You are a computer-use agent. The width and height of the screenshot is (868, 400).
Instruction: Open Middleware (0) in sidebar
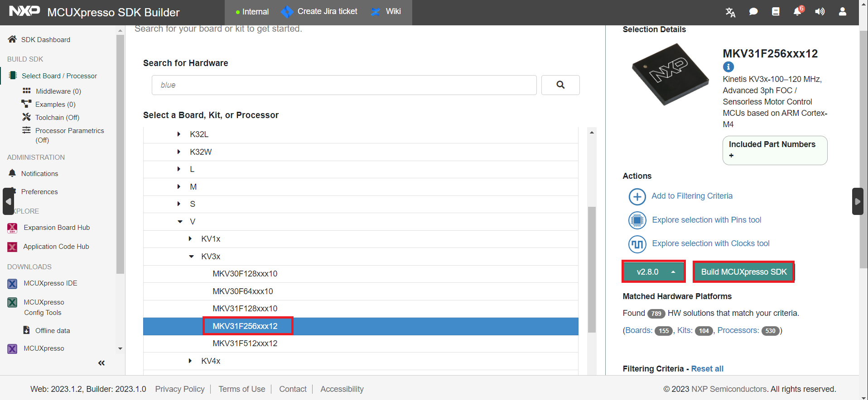[58, 91]
